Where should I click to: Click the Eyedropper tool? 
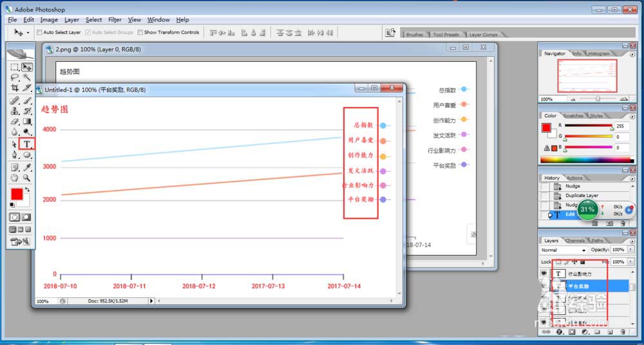[27, 167]
